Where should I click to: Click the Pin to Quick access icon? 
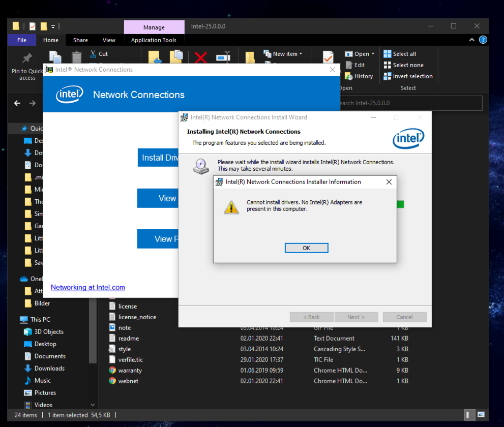click(27, 58)
